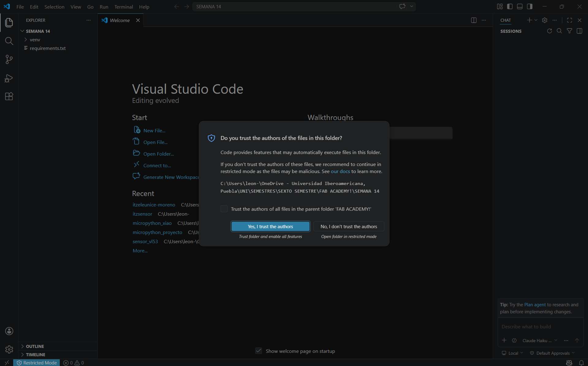Open new chat options dropdown arrow
This screenshot has width=588, height=366.
[536, 20]
